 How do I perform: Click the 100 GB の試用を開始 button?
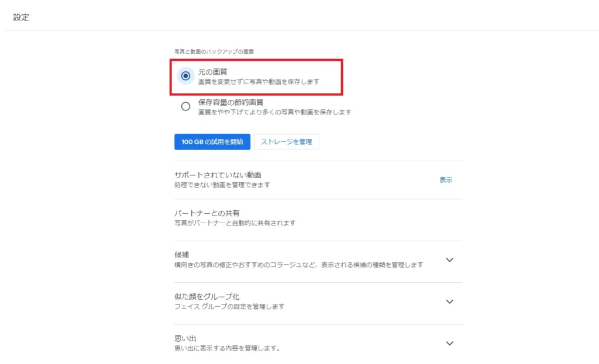click(x=212, y=142)
